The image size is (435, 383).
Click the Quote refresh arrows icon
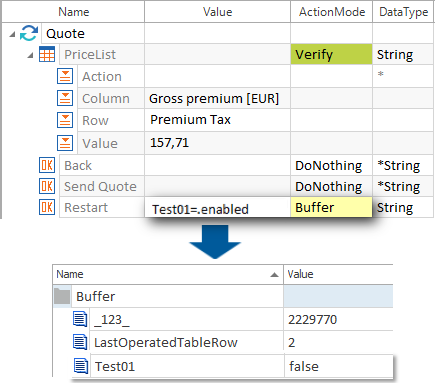(29, 33)
